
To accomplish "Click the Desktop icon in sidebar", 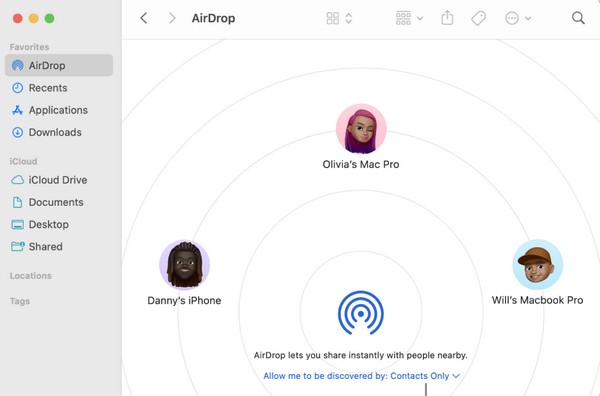I will [x=18, y=225].
